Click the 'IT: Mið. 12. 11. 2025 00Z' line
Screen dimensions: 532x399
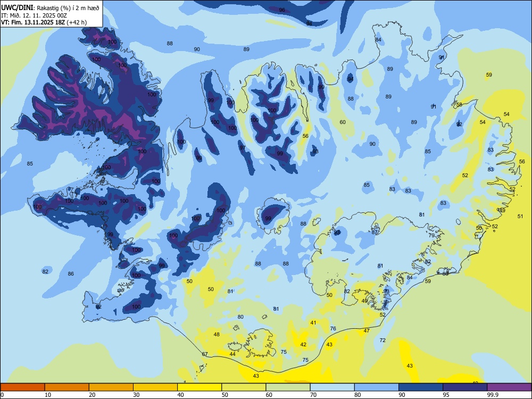point(34,15)
